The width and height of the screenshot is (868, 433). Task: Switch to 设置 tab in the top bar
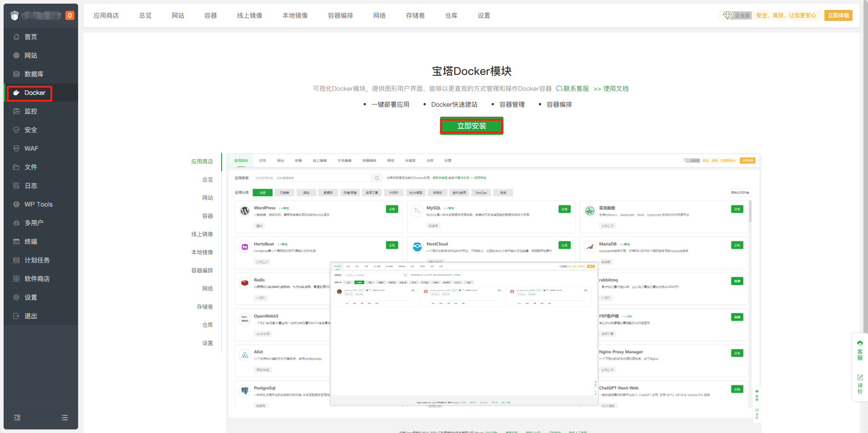click(484, 15)
